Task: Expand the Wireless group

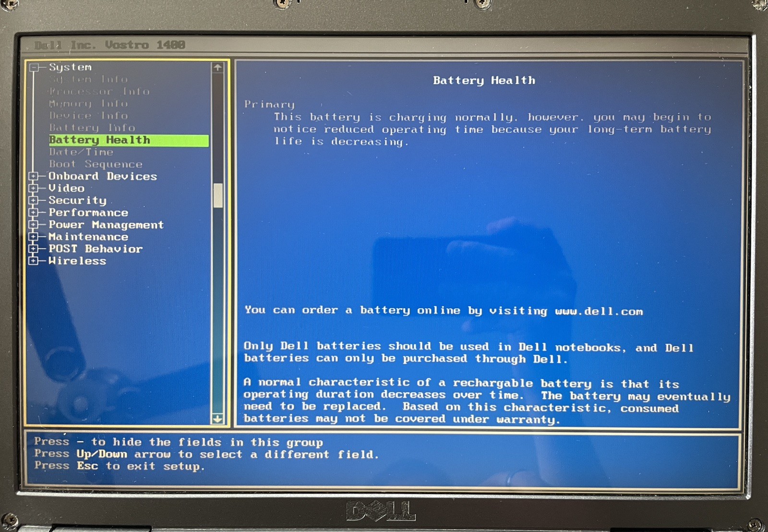Action: point(34,261)
